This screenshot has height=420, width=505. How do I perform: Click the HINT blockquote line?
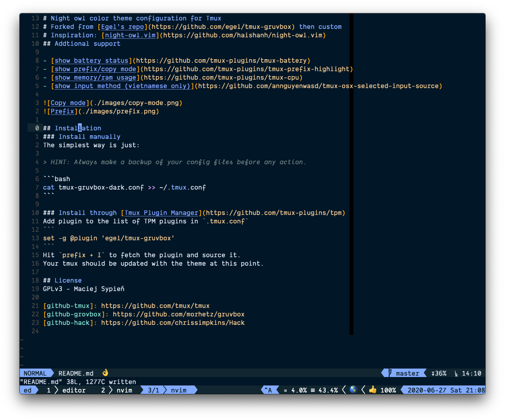pos(175,162)
